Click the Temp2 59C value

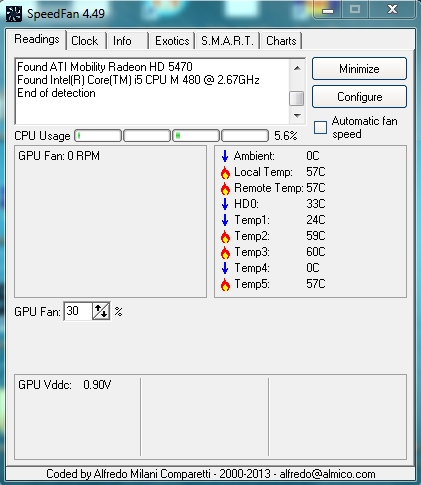[316, 236]
